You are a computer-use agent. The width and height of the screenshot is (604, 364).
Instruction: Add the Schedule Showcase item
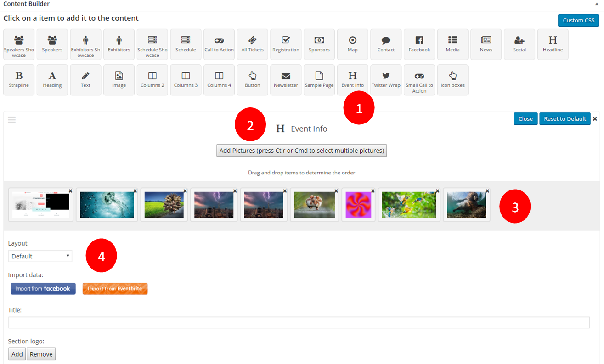[x=152, y=45]
